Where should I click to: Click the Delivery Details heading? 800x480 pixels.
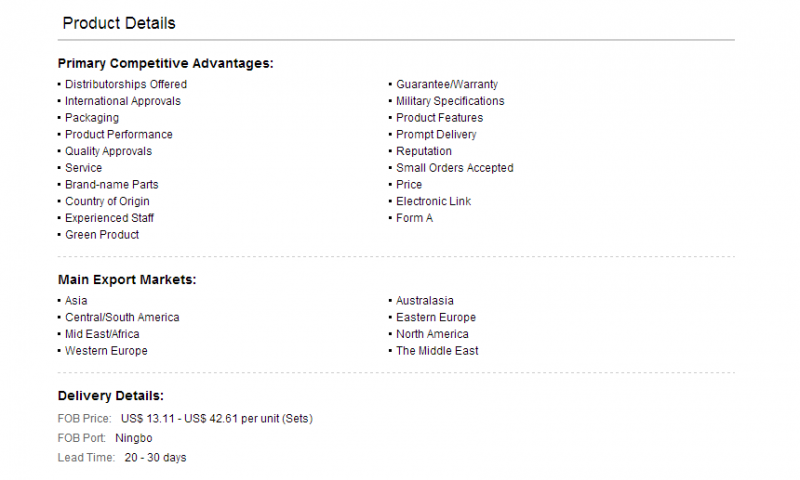111,396
